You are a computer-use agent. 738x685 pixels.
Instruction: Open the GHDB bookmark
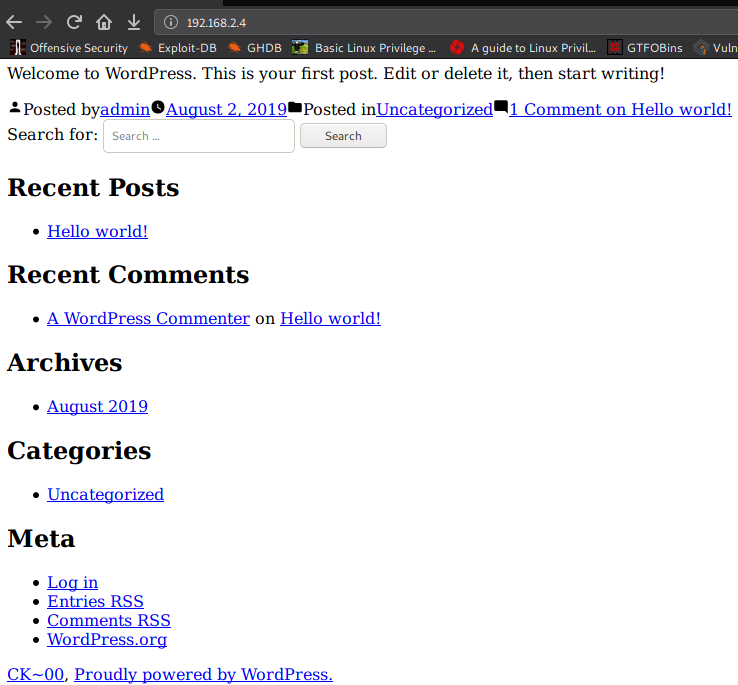pyautogui.click(x=255, y=48)
